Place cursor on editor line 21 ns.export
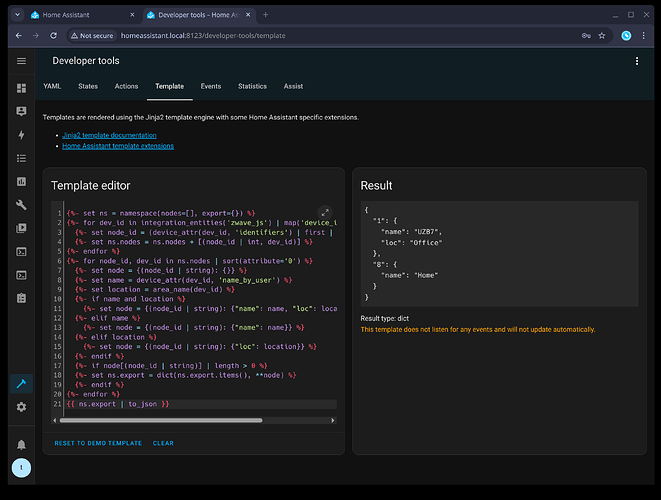Image resolution: width=661 pixels, height=500 pixels. pos(97,404)
